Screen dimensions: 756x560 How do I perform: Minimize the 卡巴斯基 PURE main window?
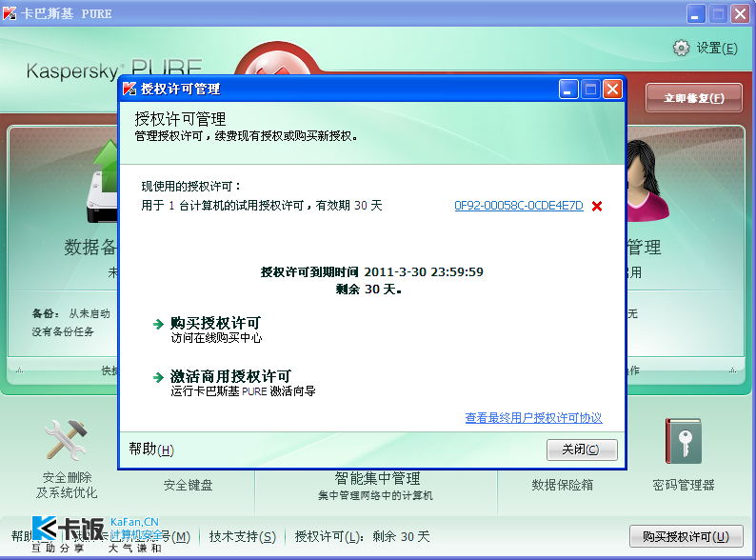696,14
